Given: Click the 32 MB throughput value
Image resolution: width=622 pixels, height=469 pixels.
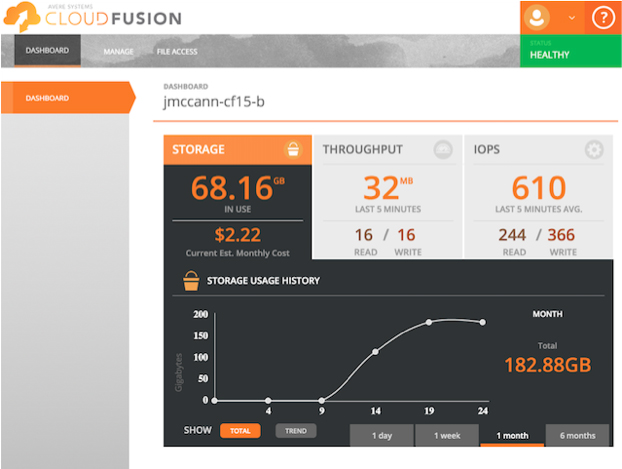Looking at the screenshot, I should (388, 188).
